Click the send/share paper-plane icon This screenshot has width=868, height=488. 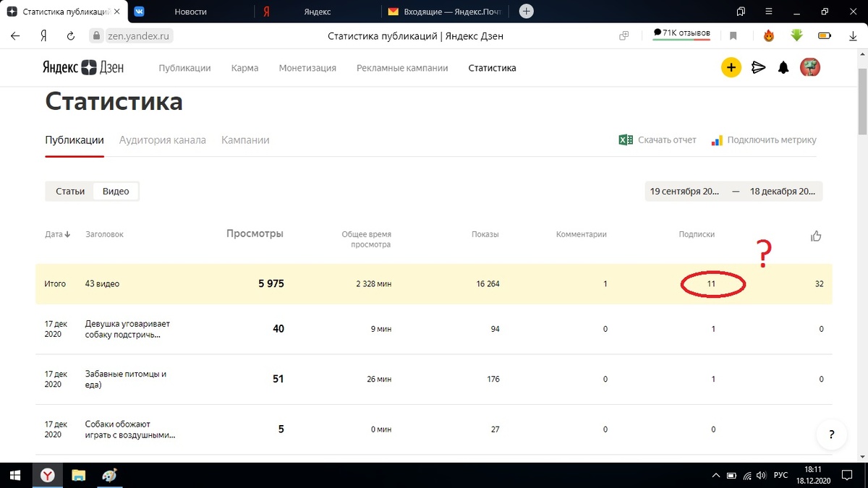[x=758, y=67]
